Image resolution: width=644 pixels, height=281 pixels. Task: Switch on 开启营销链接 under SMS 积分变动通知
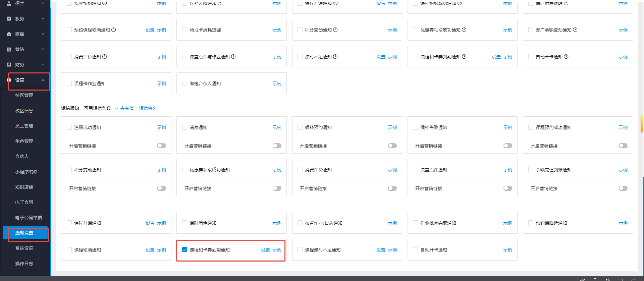[x=161, y=188]
